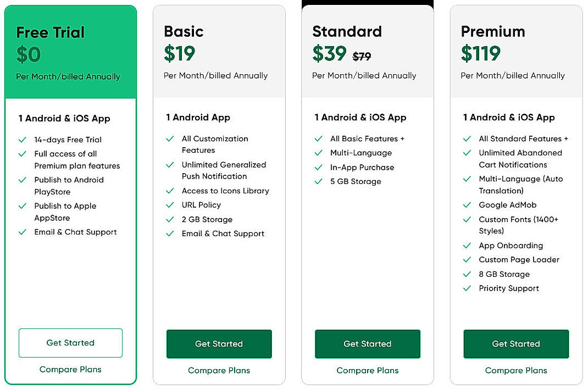Click Get Started under Free Trial

(70, 343)
